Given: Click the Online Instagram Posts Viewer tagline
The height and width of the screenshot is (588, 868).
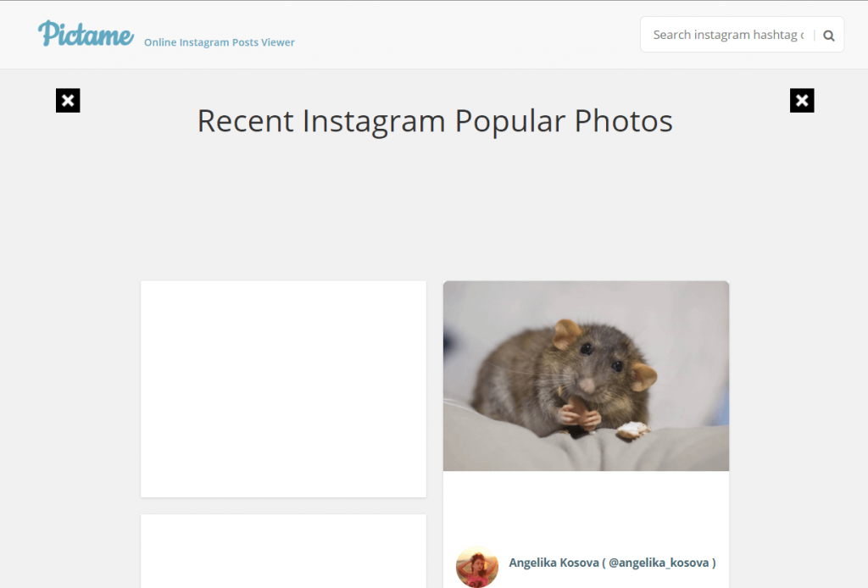Looking at the screenshot, I should (220, 42).
